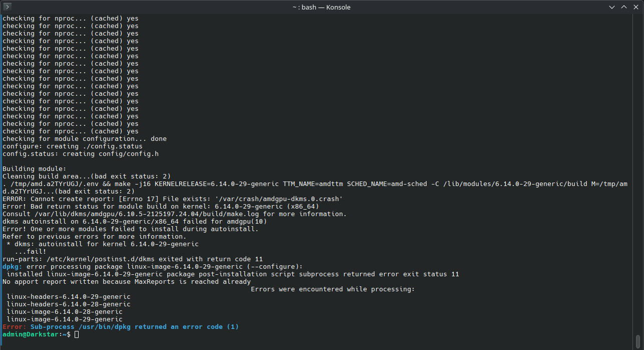The width and height of the screenshot is (644, 350).
Task: Click 'linux-headers-6.14.0-28-generic' in error list
Action: pyautogui.click(x=69, y=304)
